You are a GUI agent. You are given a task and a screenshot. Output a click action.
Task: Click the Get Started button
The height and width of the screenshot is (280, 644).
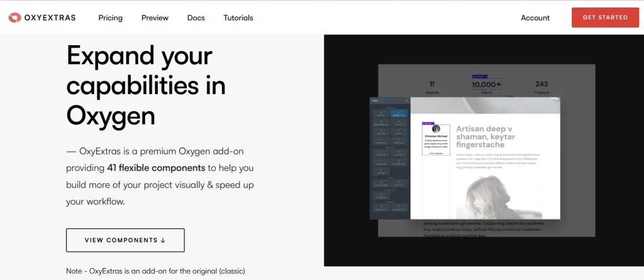coord(605,18)
